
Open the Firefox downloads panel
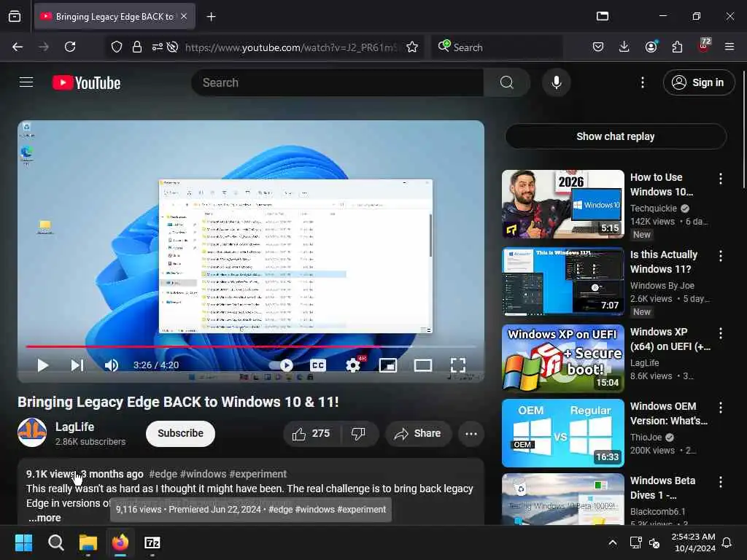pos(624,47)
